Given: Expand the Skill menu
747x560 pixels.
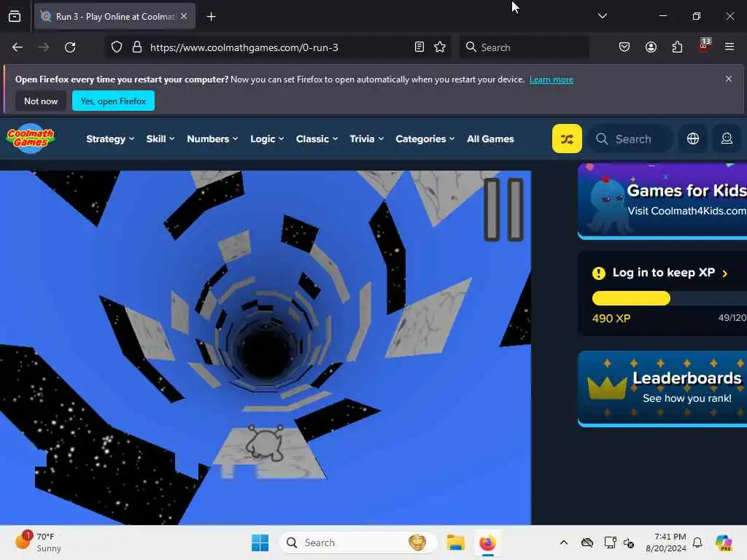Looking at the screenshot, I should [x=160, y=139].
